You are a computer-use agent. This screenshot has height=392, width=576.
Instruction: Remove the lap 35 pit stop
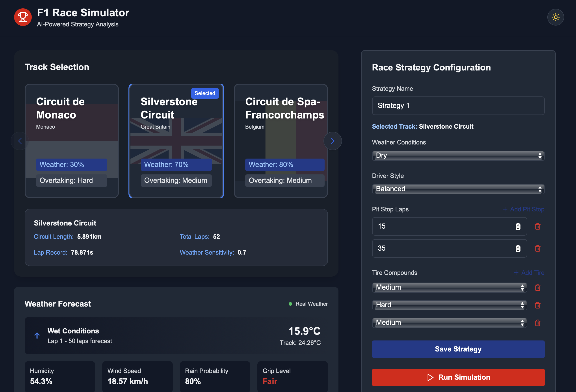pyautogui.click(x=538, y=248)
